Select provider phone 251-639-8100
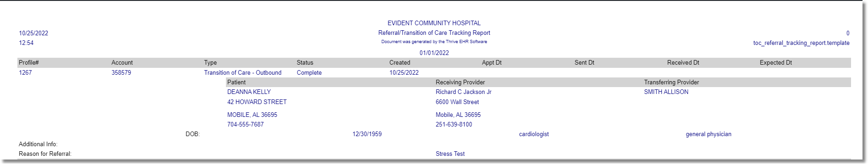The width and height of the screenshot is (868, 165). [454, 125]
